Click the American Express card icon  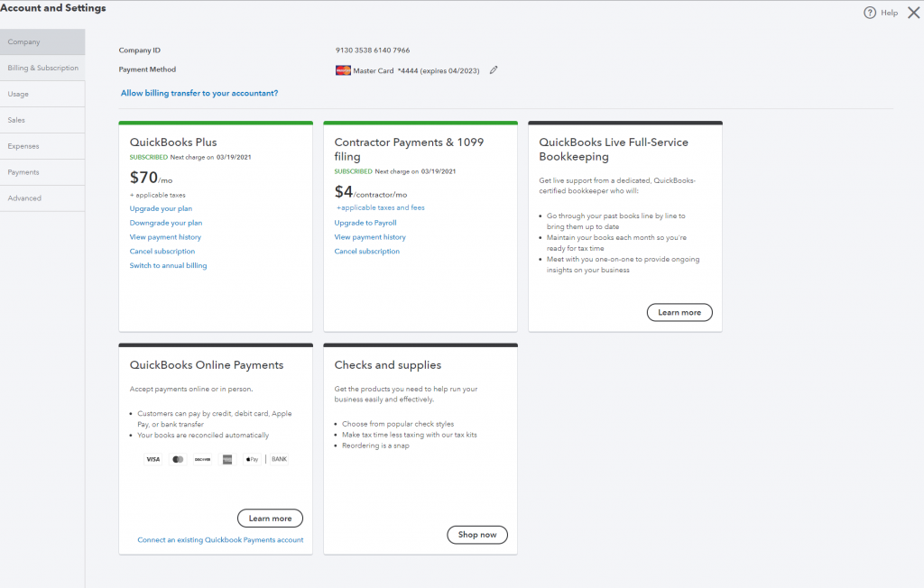227,460
